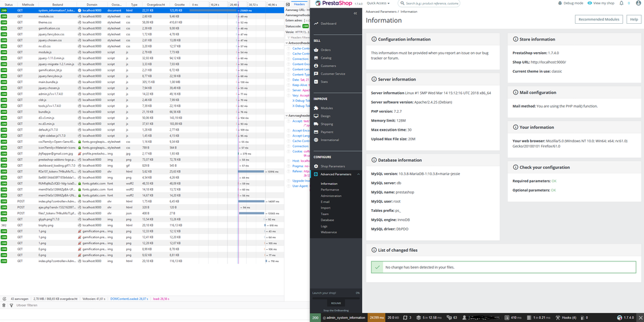Select Team under Advanced Parameters
This screenshot has width=644, height=322.
tap(325, 214)
